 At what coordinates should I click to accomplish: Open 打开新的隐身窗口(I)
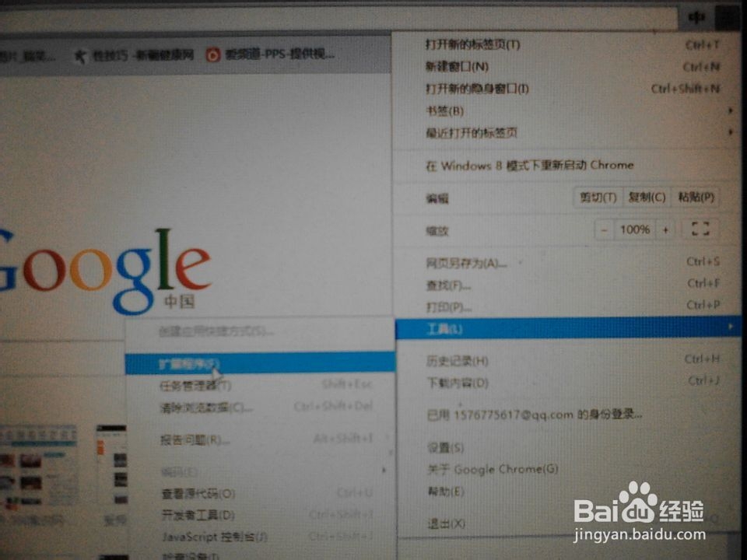point(566,89)
